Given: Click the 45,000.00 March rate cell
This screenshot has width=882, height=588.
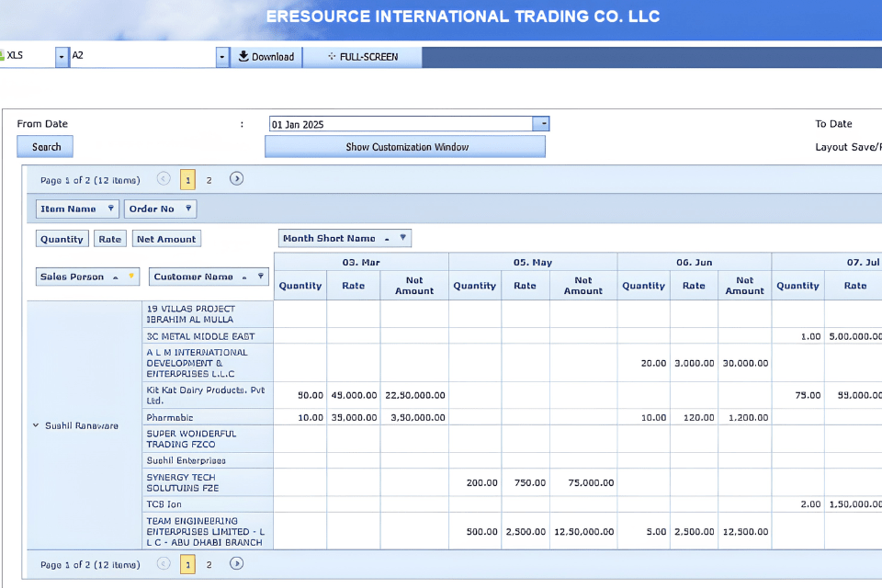Looking at the screenshot, I should [x=353, y=395].
